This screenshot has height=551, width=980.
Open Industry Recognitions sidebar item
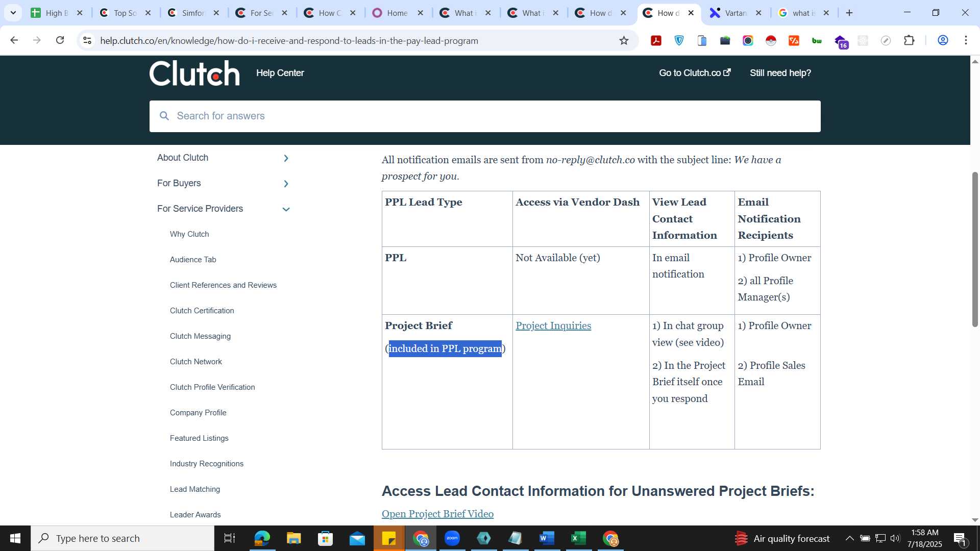[206, 464]
